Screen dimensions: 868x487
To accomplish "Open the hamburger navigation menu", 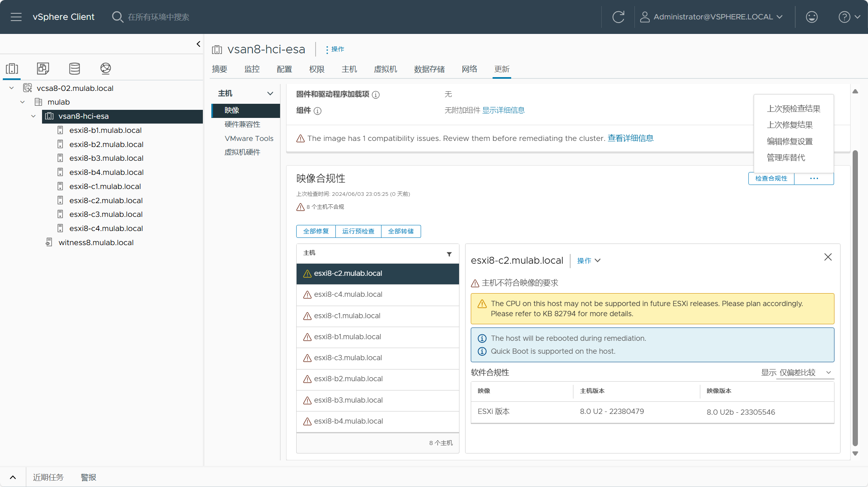I will pyautogui.click(x=16, y=17).
